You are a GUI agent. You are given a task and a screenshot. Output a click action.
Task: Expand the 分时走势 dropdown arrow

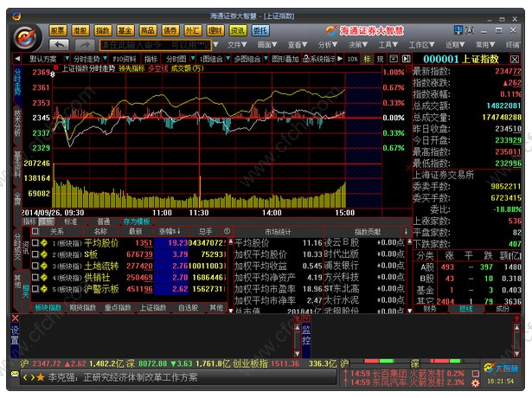coord(106,59)
